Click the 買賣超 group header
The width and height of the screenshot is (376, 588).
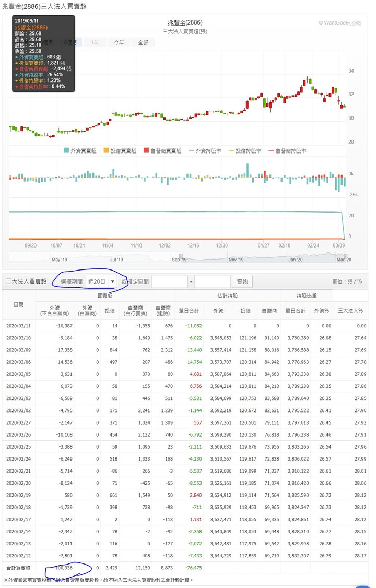[x=104, y=296]
